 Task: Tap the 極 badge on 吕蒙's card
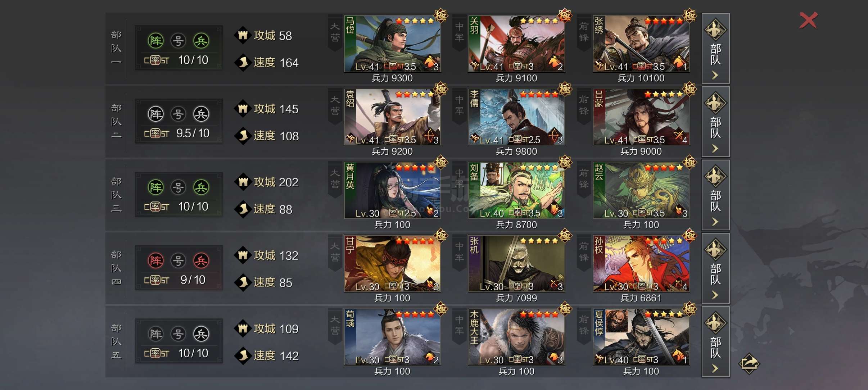(690, 89)
